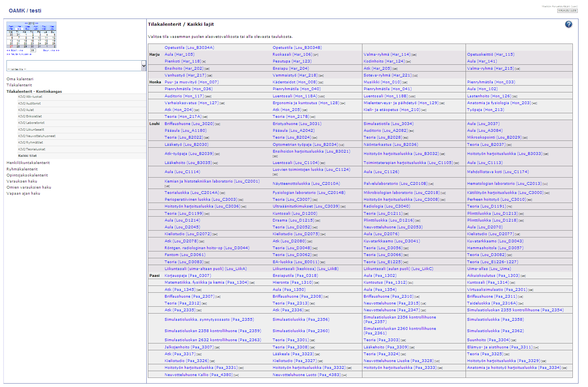Open Omien varauksien haku menu item
Image resolution: width=588 pixels, height=387 pixels.
[29, 187]
